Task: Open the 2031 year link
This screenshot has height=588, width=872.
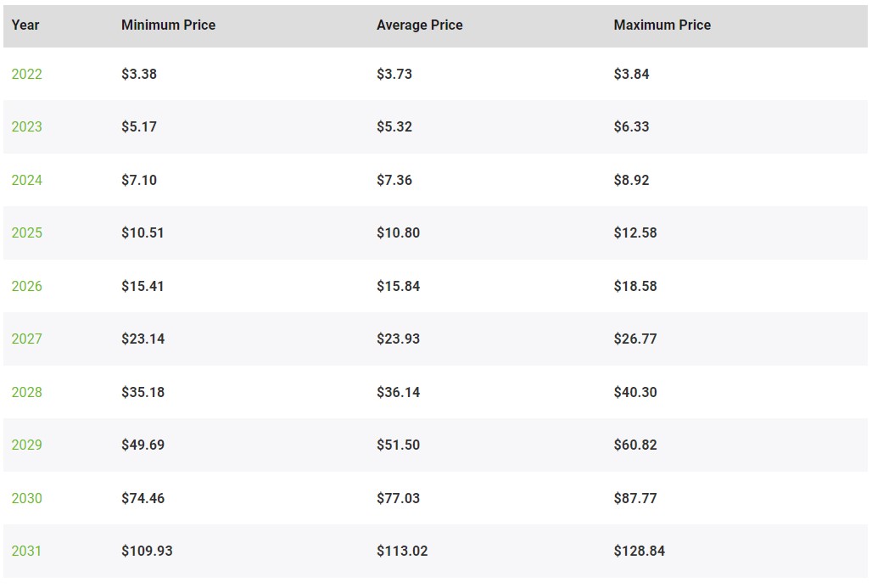Action: pos(26,551)
